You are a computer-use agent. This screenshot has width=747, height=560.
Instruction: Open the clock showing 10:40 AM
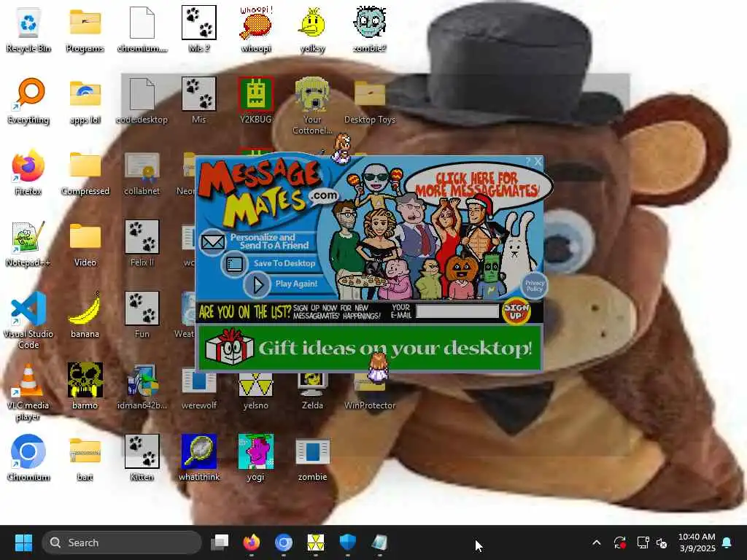point(697,542)
